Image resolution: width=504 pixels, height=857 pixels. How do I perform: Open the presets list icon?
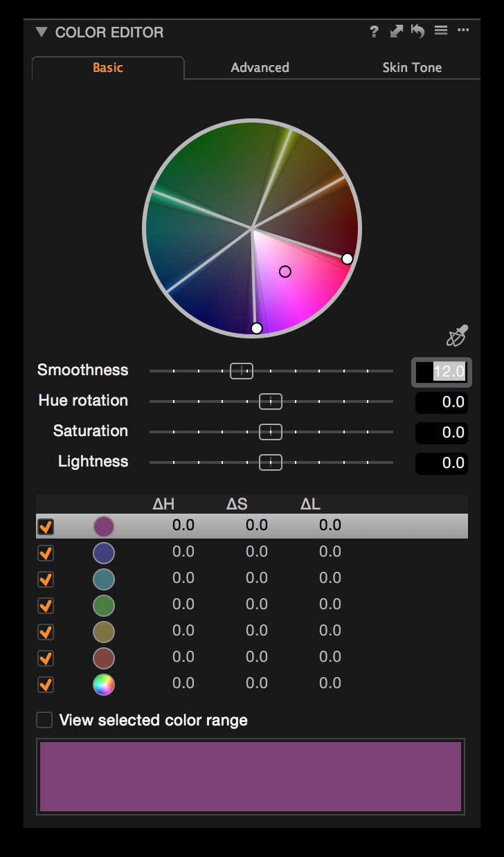click(x=440, y=30)
